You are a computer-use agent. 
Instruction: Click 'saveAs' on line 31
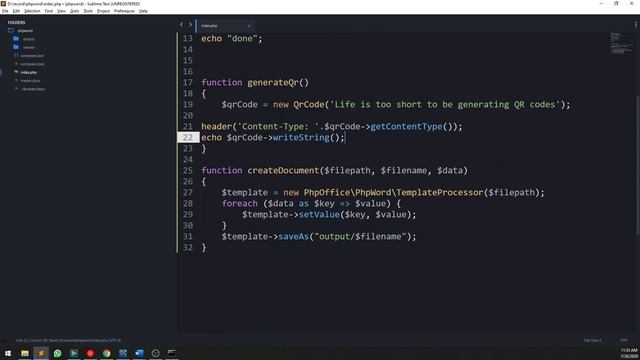click(x=293, y=237)
